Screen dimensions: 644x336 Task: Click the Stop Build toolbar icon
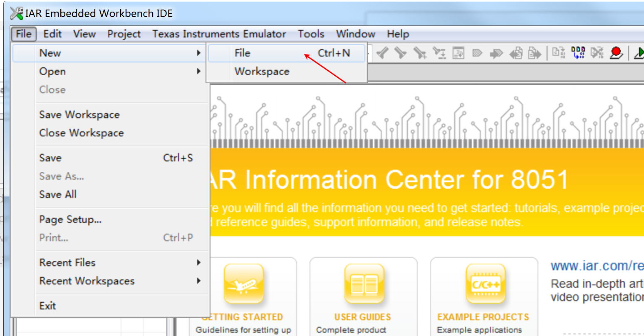[x=597, y=52]
